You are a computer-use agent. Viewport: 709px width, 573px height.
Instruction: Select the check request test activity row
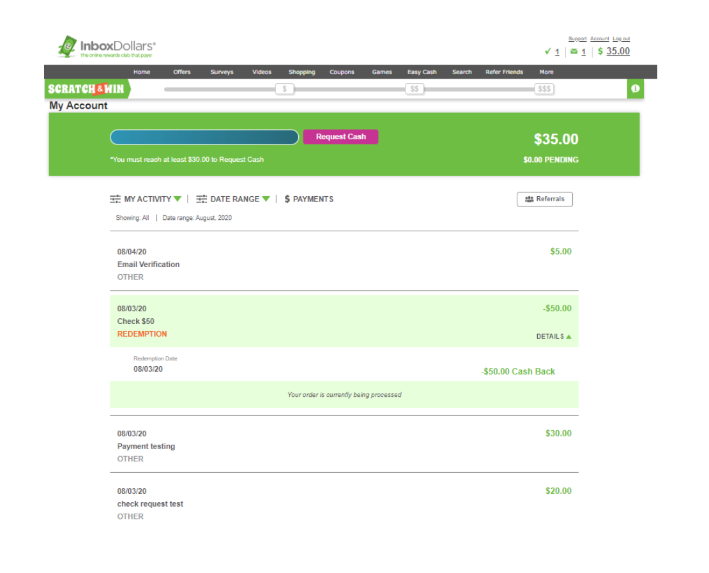point(344,503)
